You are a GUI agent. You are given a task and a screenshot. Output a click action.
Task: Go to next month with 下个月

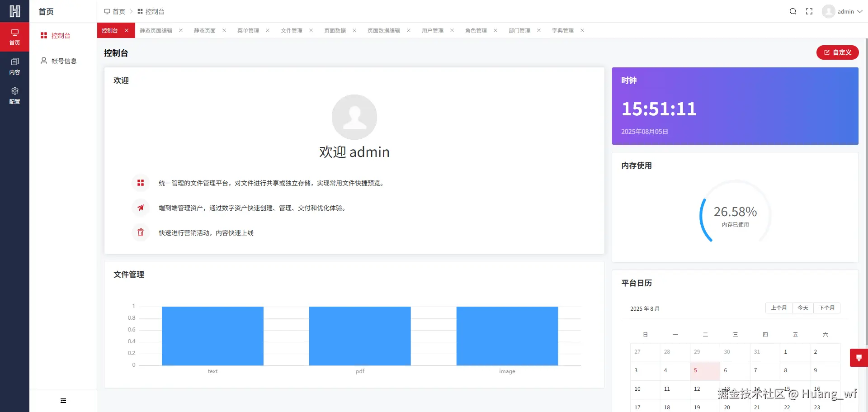(x=827, y=308)
